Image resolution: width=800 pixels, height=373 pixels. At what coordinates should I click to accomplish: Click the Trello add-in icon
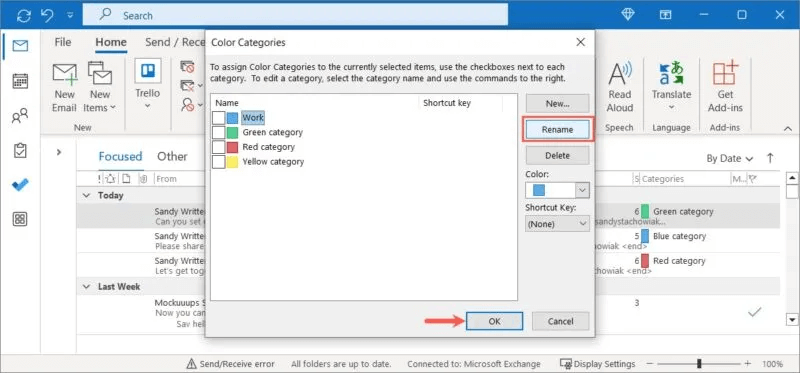click(x=147, y=71)
